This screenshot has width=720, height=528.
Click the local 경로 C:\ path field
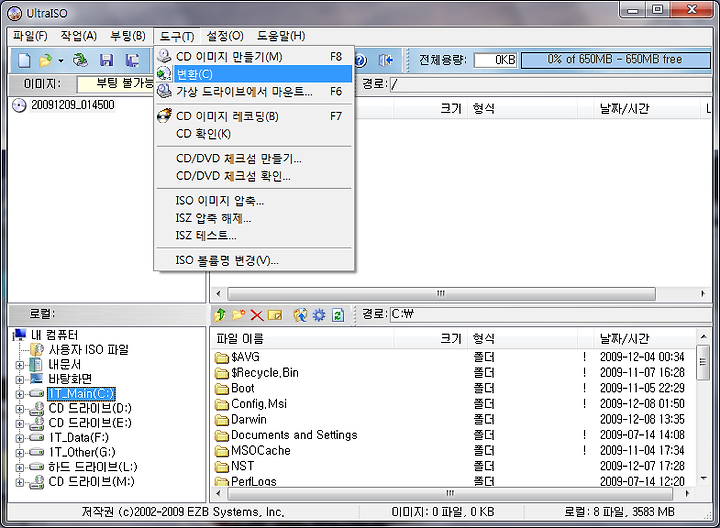551,315
